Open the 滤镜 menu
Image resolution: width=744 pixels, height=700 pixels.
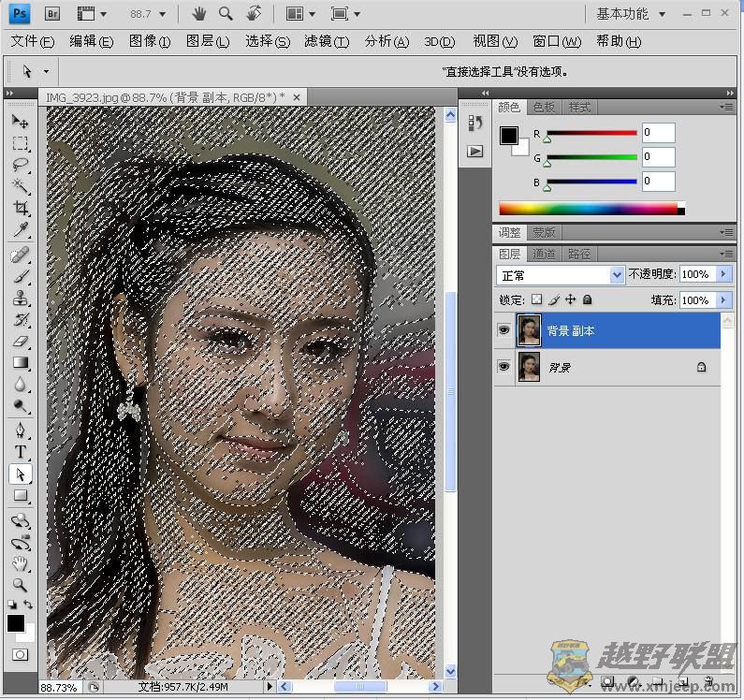point(326,41)
